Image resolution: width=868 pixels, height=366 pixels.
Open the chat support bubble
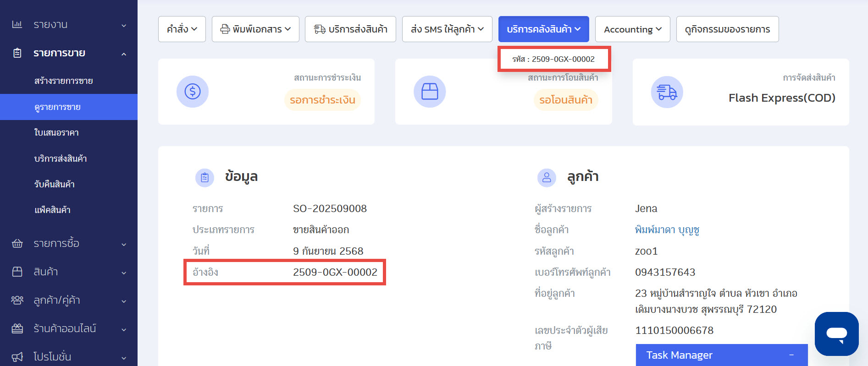click(836, 334)
